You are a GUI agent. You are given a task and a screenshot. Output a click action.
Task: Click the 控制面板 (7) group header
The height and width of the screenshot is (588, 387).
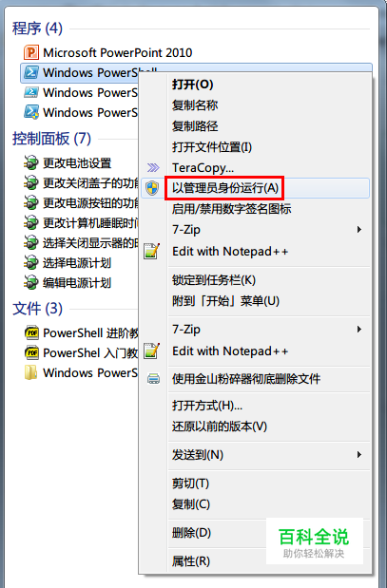[51, 139]
